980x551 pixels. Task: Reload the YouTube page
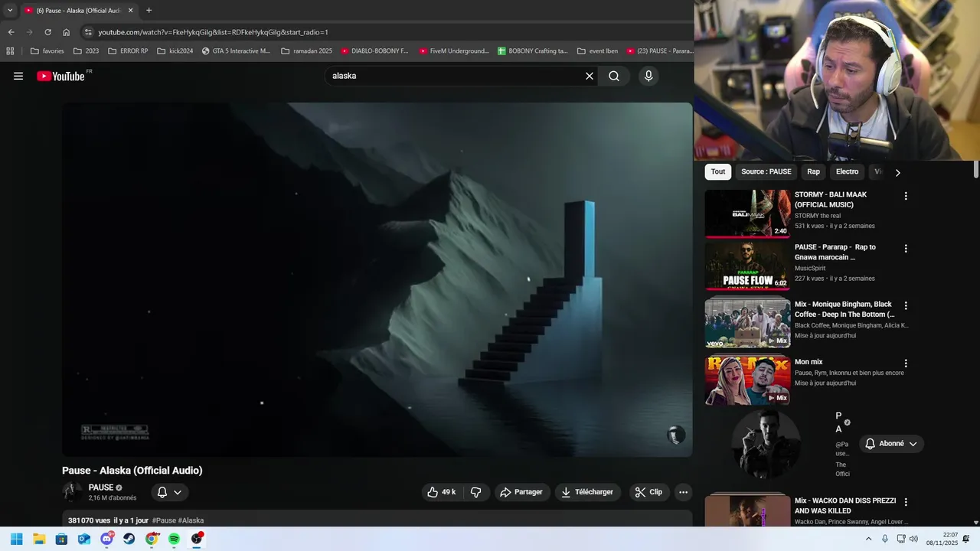click(x=47, y=32)
